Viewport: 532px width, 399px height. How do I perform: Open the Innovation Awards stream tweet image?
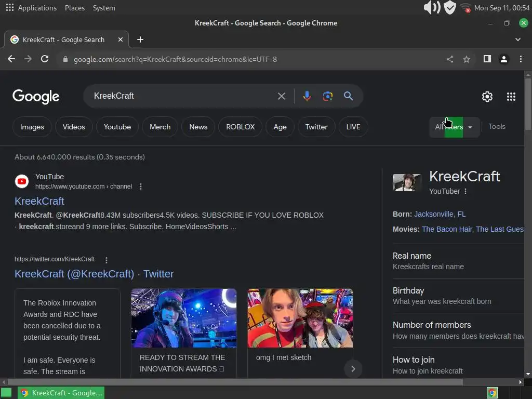click(183, 318)
